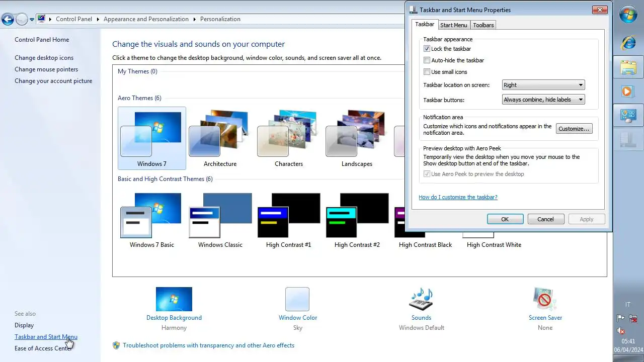Select the Landscapes theme
The height and width of the screenshot is (362, 644).
357,138
